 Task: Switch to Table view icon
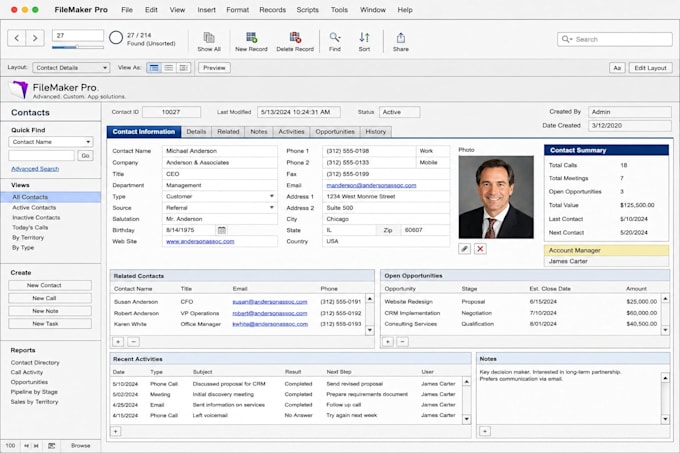click(x=183, y=68)
